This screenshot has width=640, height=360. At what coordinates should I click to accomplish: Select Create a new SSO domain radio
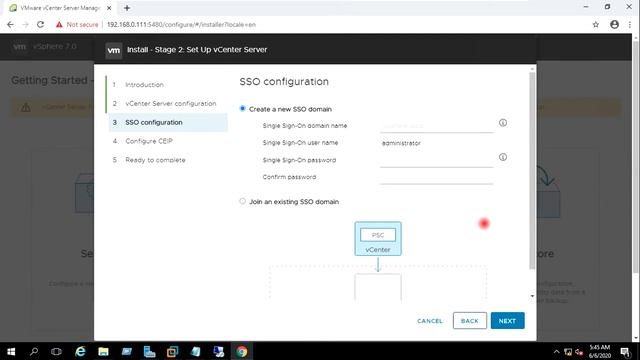pos(242,109)
